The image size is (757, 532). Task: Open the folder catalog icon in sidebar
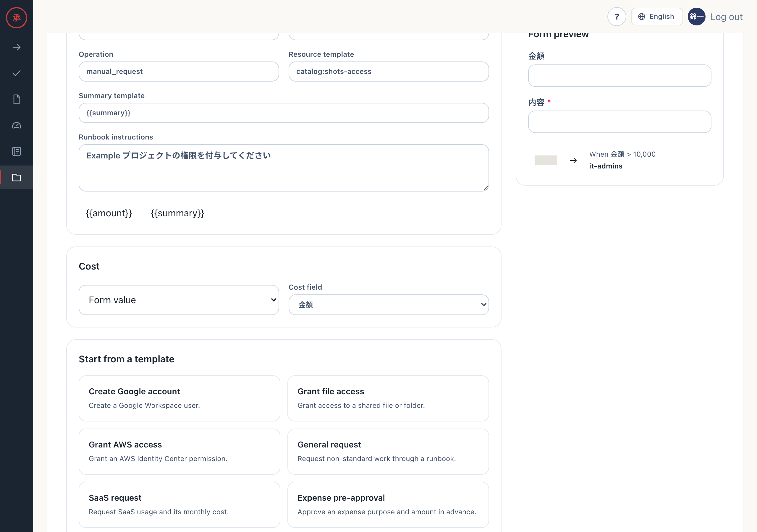17,178
